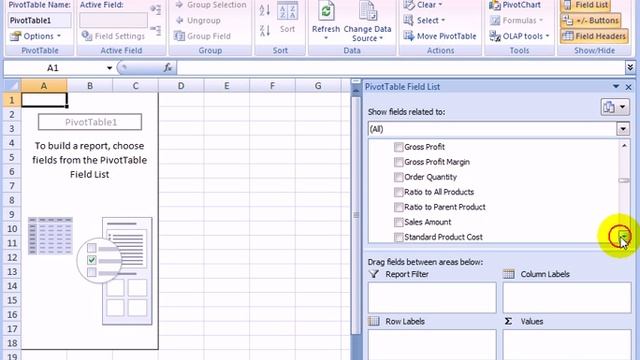640x360 pixels.
Task: Select column D header
Action: coord(181,86)
